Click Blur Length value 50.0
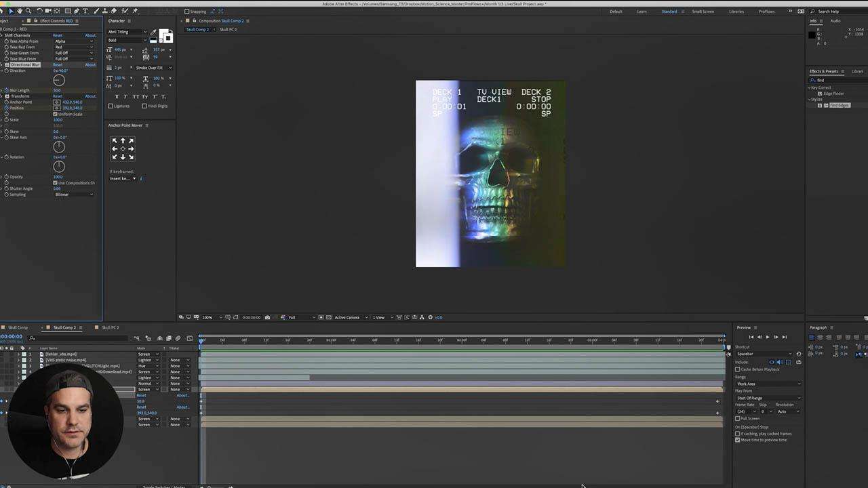 (x=57, y=90)
